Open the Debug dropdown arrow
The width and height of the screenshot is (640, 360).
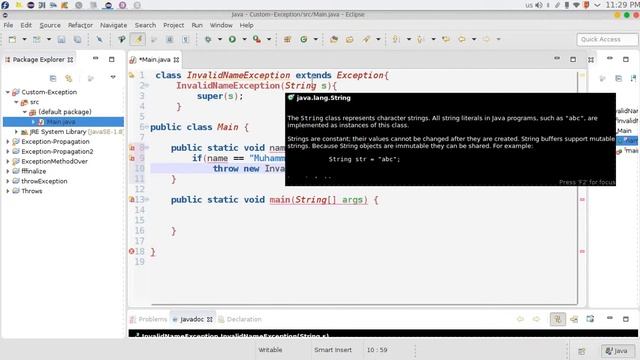coord(220,39)
